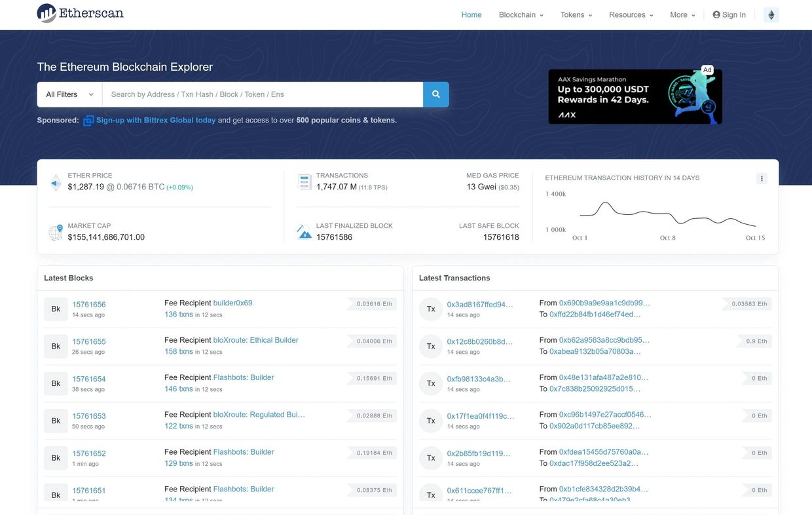Screen dimensions: 812x515
Task: Click the Bk icon for block 15761653
Action: pos(56,421)
